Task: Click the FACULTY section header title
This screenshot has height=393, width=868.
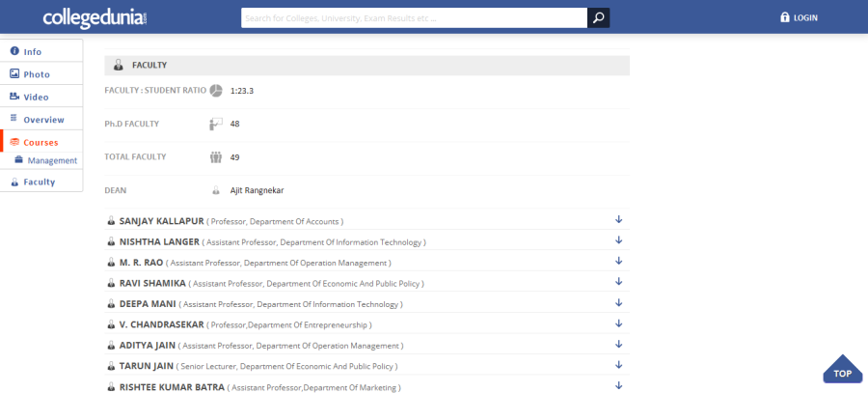Action: coord(149,65)
